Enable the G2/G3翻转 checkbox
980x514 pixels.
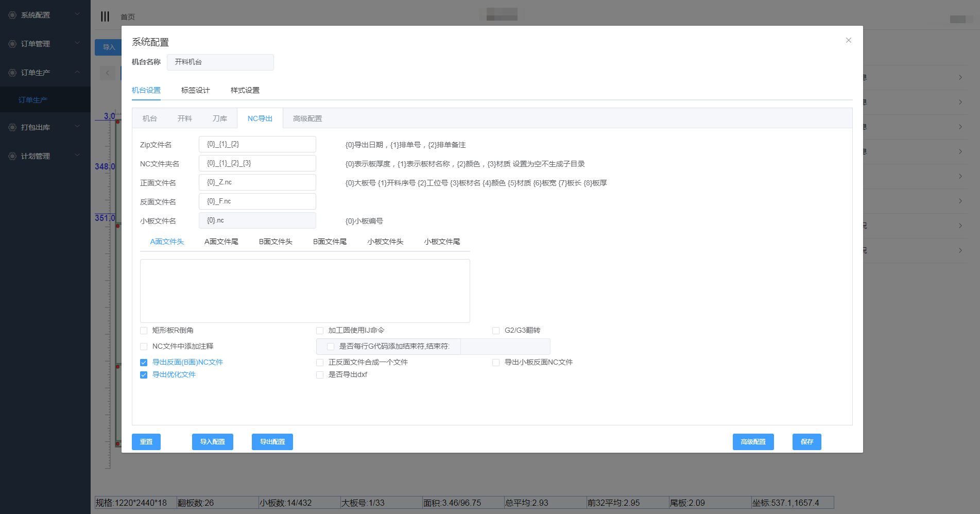click(x=496, y=331)
